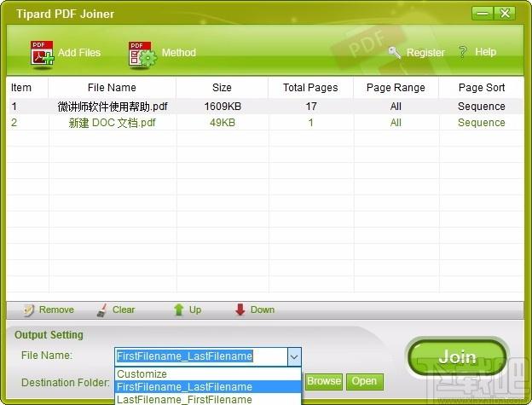The width and height of the screenshot is (532, 405).
Task: Click the Remove icon below the list
Action: click(28, 310)
